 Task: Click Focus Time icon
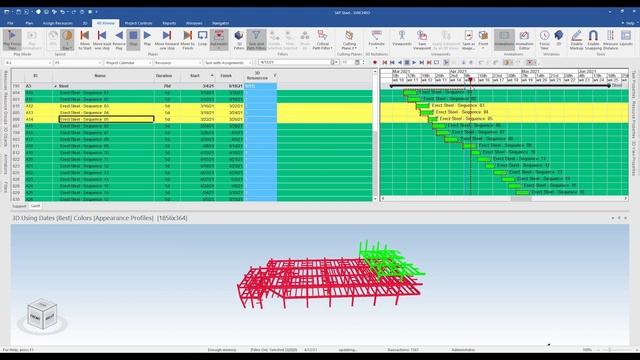pos(544,40)
